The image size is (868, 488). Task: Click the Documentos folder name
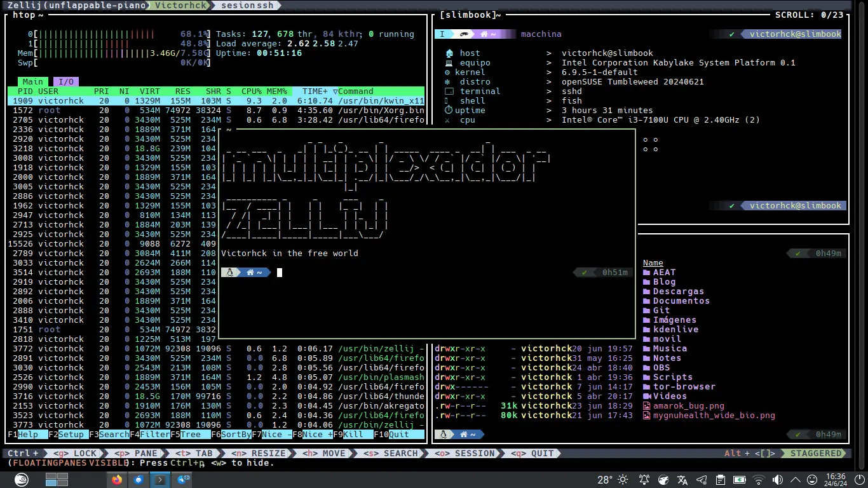(681, 301)
